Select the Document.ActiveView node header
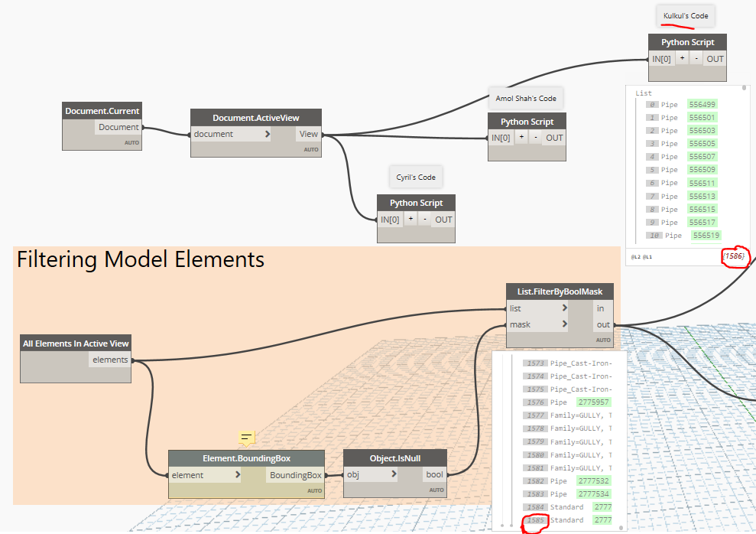The image size is (756, 534). 256,118
